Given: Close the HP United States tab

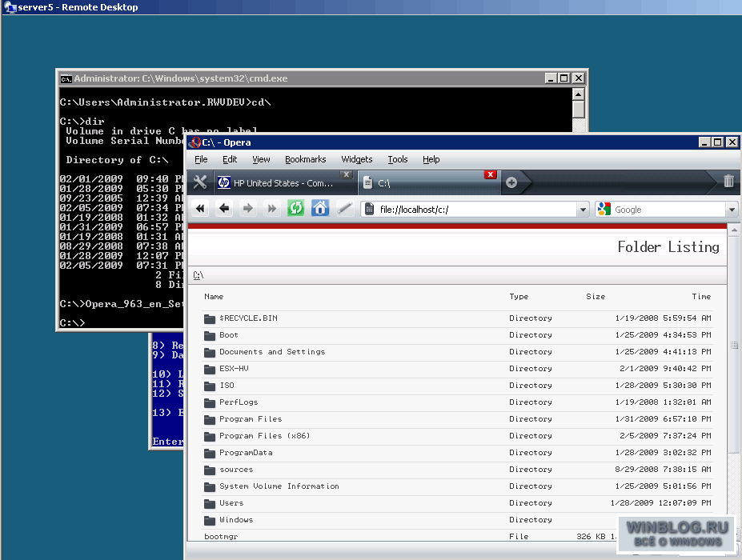Looking at the screenshot, I should click(x=347, y=174).
